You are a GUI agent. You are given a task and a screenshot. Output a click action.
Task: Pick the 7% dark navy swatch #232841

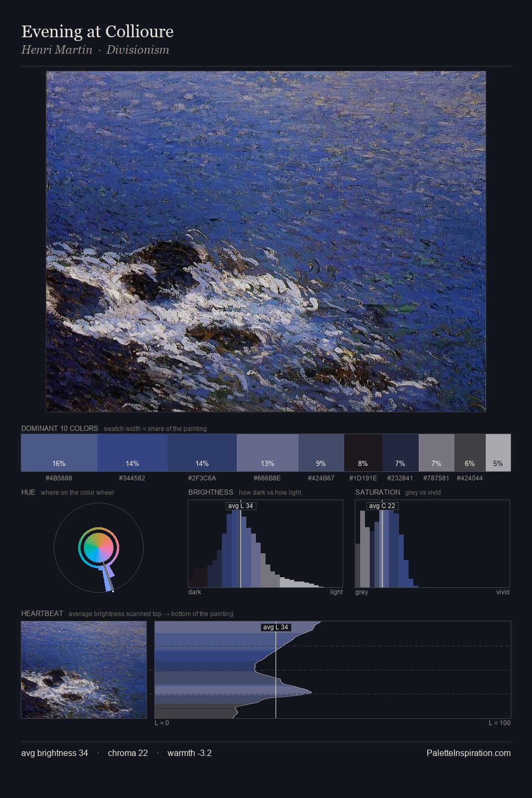tap(401, 453)
